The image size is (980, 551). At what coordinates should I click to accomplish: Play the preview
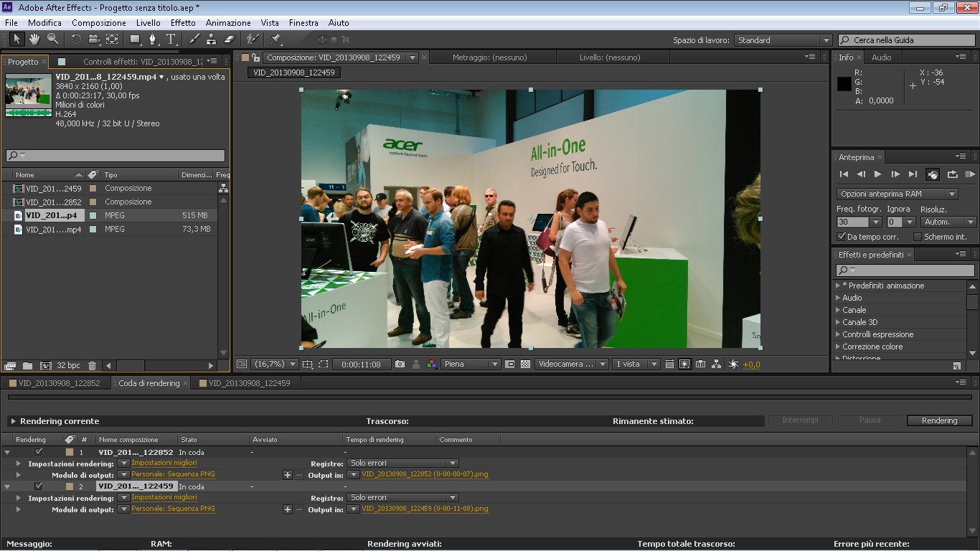coord(877,174)
